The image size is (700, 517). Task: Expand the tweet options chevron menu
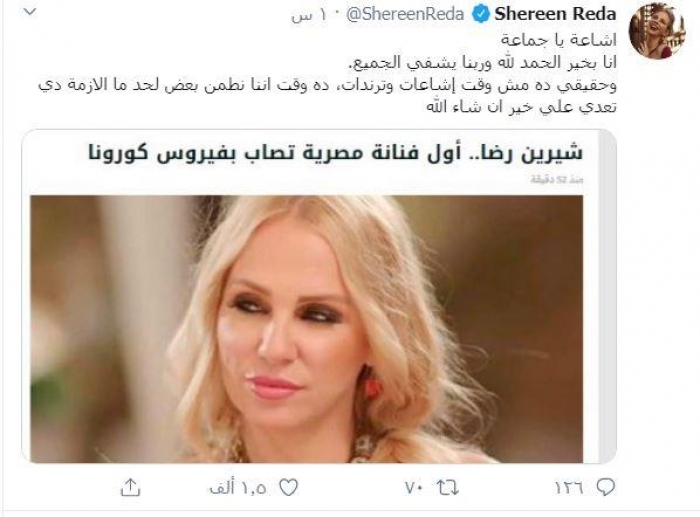[x=29, y=12]
